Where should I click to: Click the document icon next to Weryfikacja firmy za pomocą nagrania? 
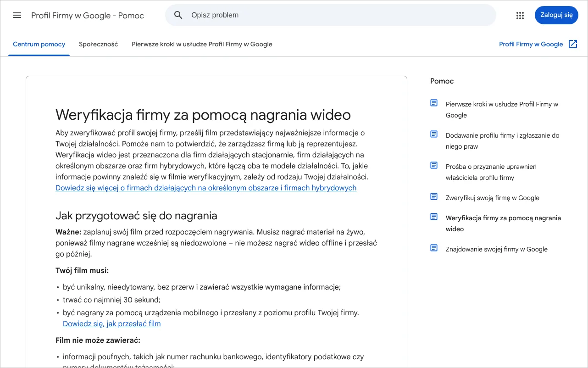[x=434, y=217]
